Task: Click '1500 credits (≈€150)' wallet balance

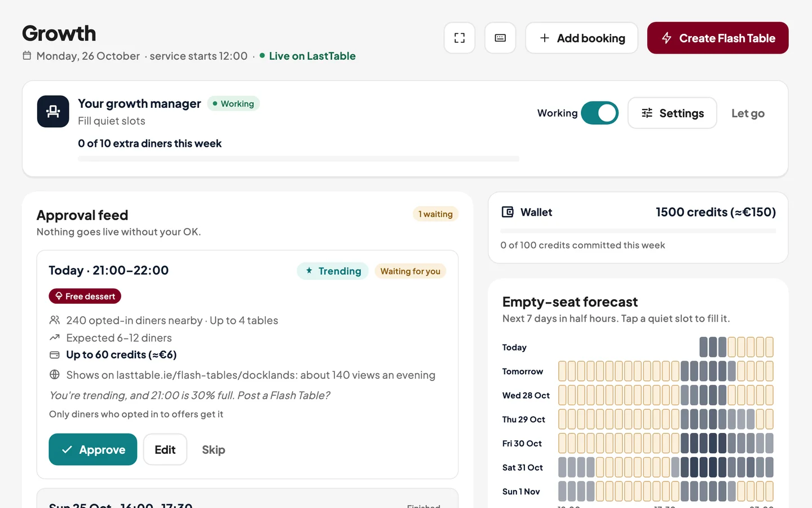Action: 716,212
